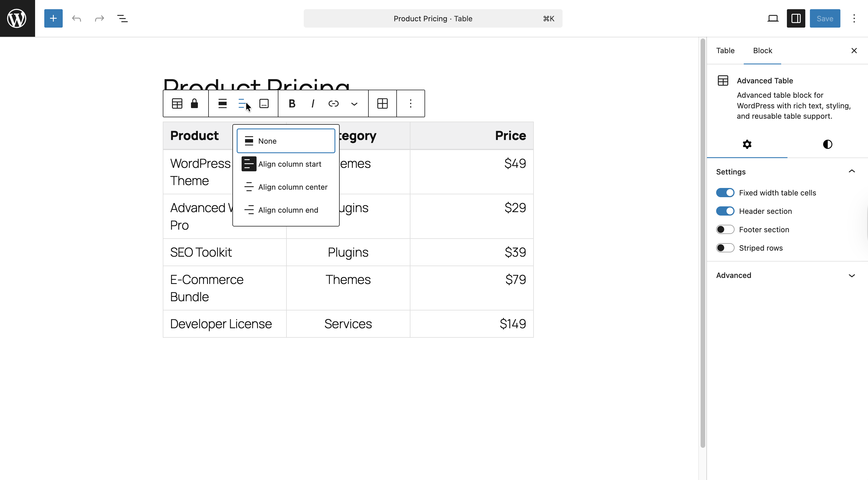The width and height of the screenshot is (868, 480).
Task: Choose Align column end
Action: point(286,210)
